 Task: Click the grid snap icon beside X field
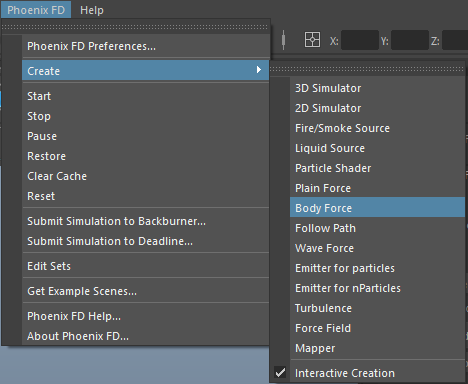[x=312, y=40]
